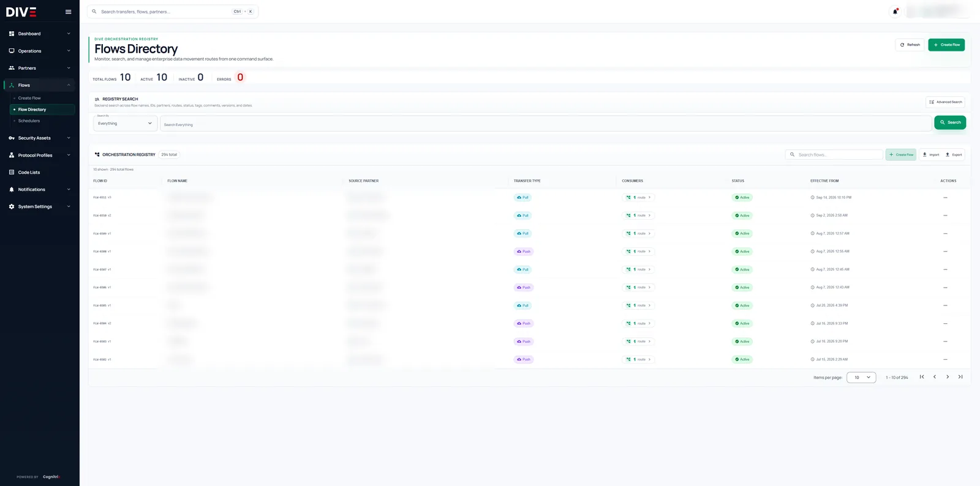The height and width of the screenshot is (486, 980).
Task: Click the Search Everything input field
Action: tap(546, 124)
